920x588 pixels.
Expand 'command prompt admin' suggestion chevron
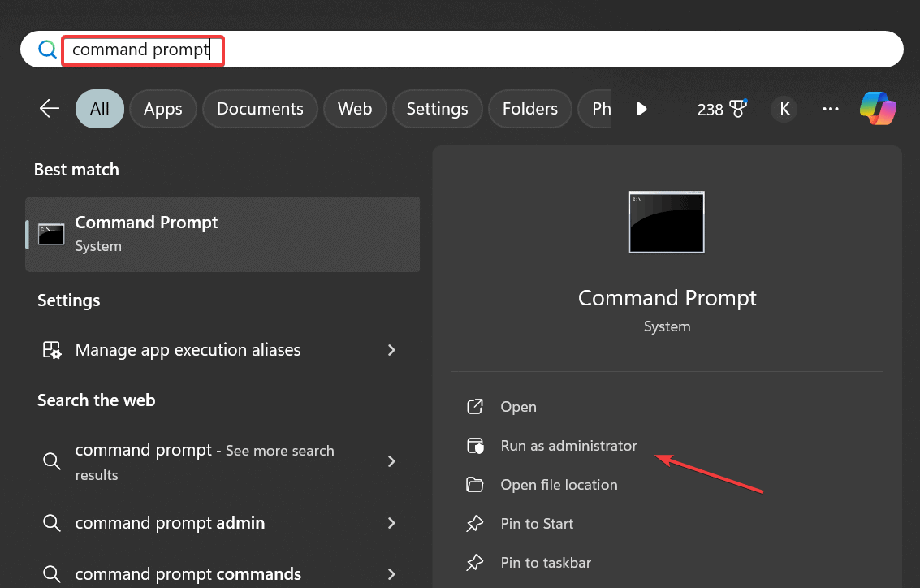[391, 523]
